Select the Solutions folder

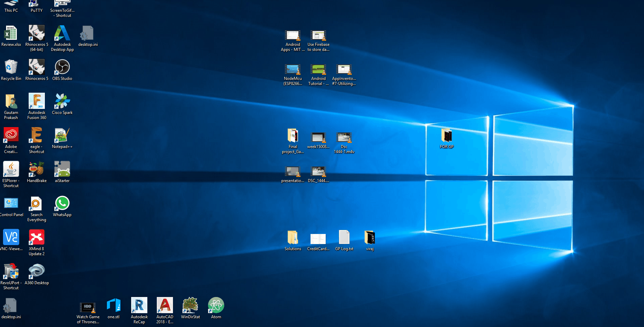pos(293,240)
